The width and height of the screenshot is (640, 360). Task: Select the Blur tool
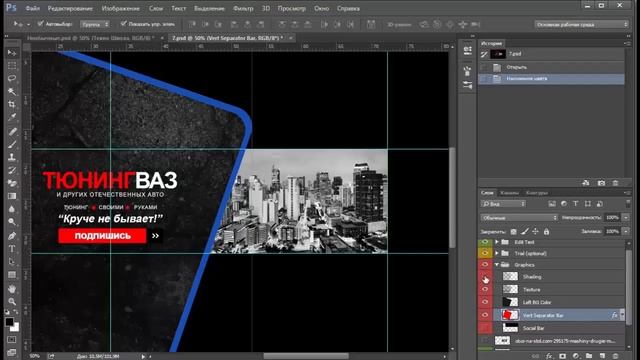coord(12,209)
